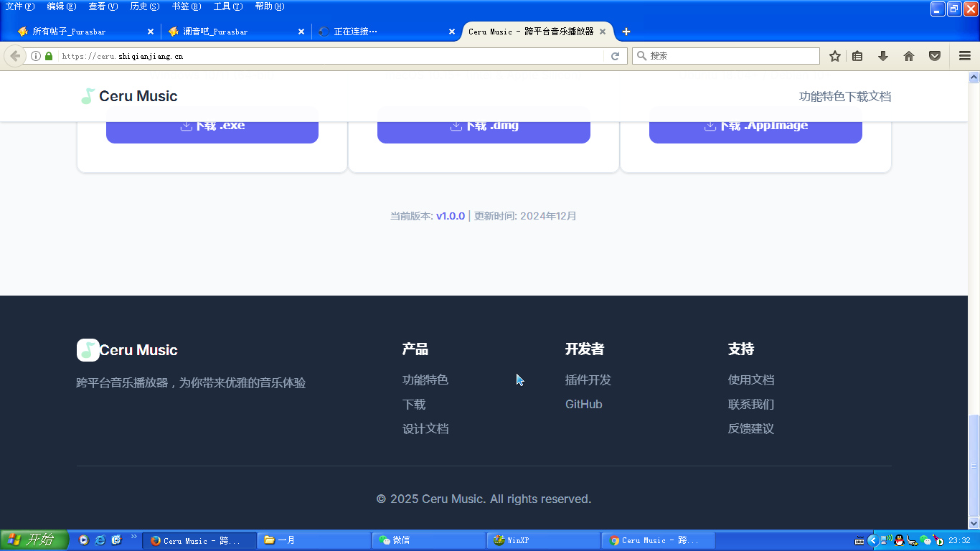Click the 下载 .exe download button

click(212, 126)
